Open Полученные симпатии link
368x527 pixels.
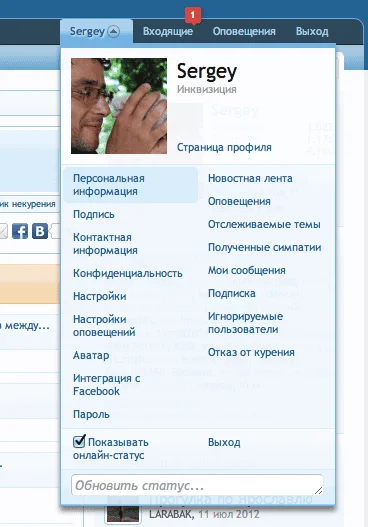(264, 247)
